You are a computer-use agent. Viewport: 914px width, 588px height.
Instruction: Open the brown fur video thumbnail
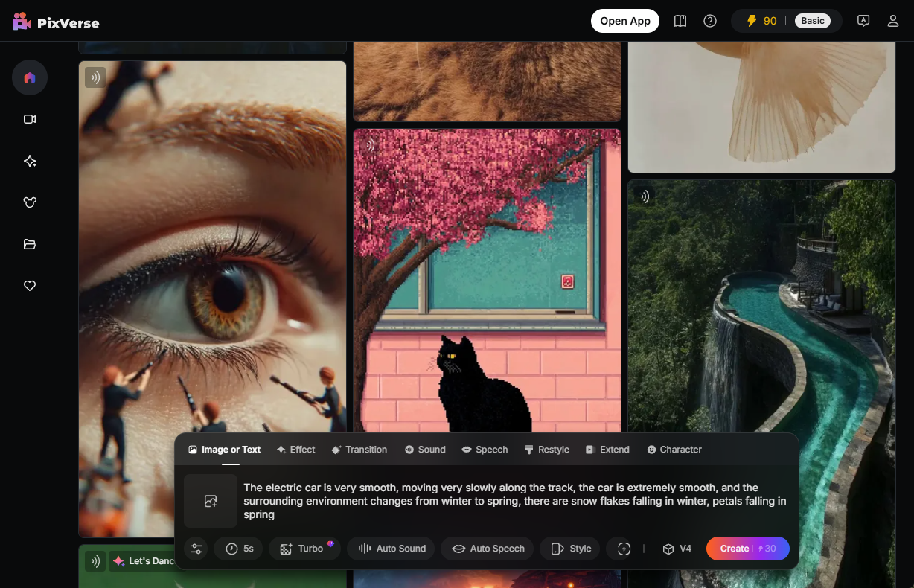487,81
